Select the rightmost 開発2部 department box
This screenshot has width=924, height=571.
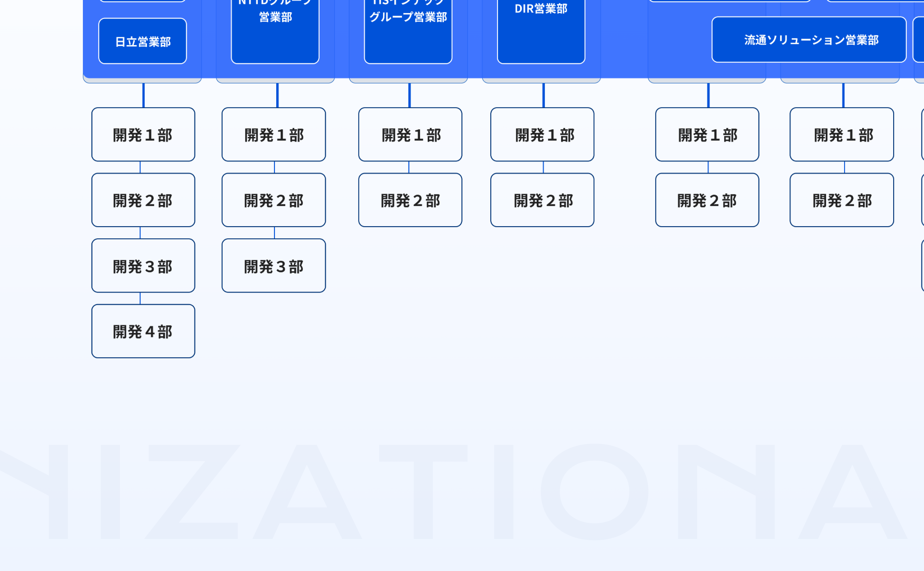tap(842, 200)
